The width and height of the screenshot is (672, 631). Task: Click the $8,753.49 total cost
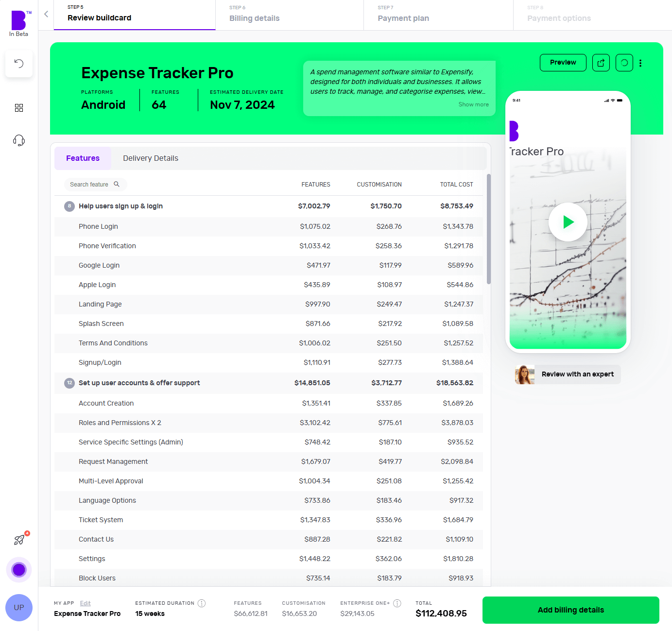(457, 206)
